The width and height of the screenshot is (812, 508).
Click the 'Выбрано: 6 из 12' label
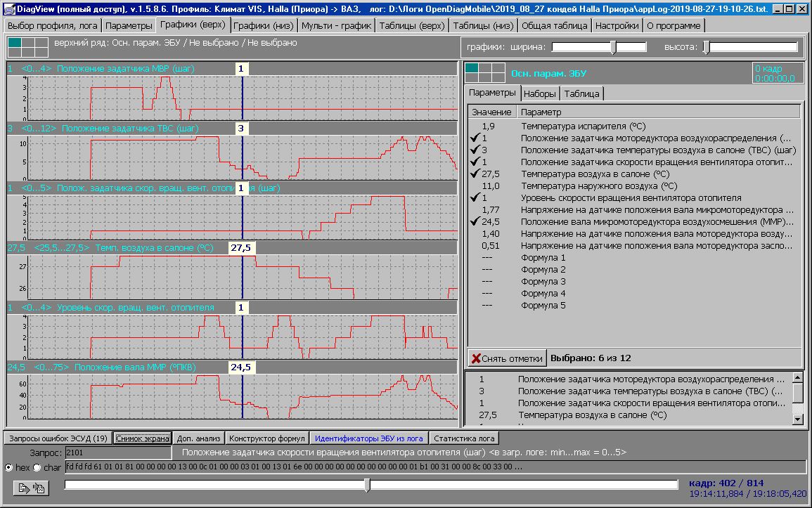(x=591, y=358)
